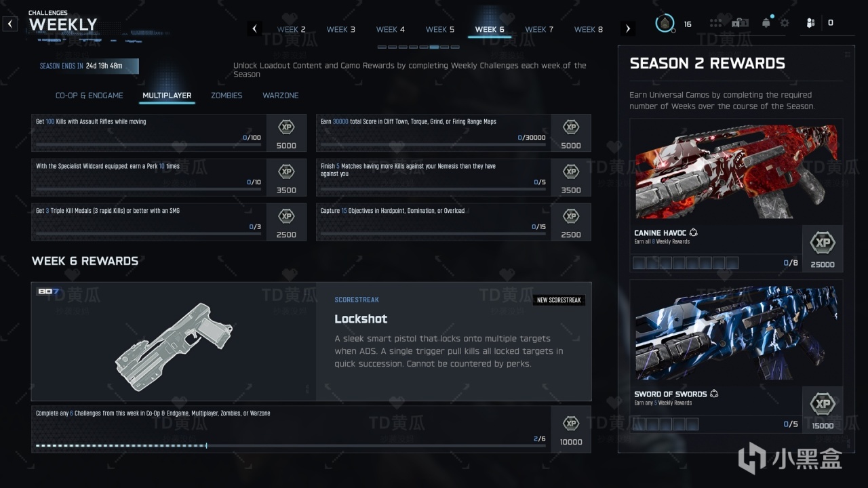Select the Week 3 tab

point(341,29)
